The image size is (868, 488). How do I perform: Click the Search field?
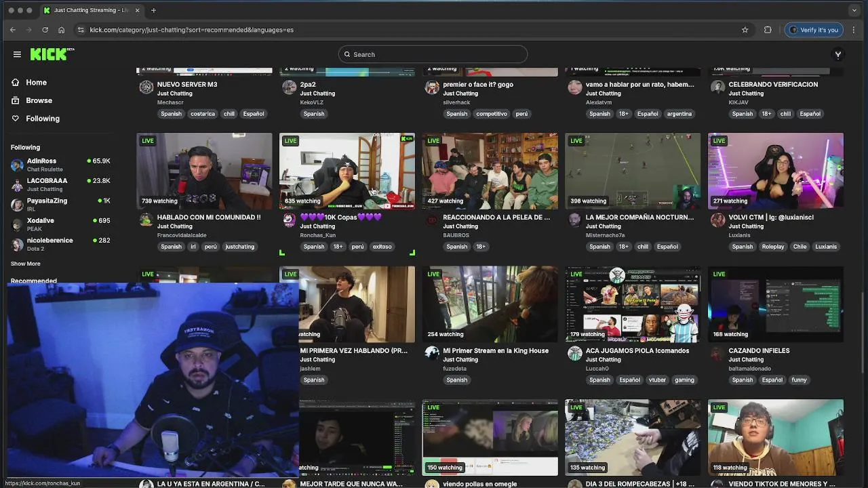pos(433,54)
